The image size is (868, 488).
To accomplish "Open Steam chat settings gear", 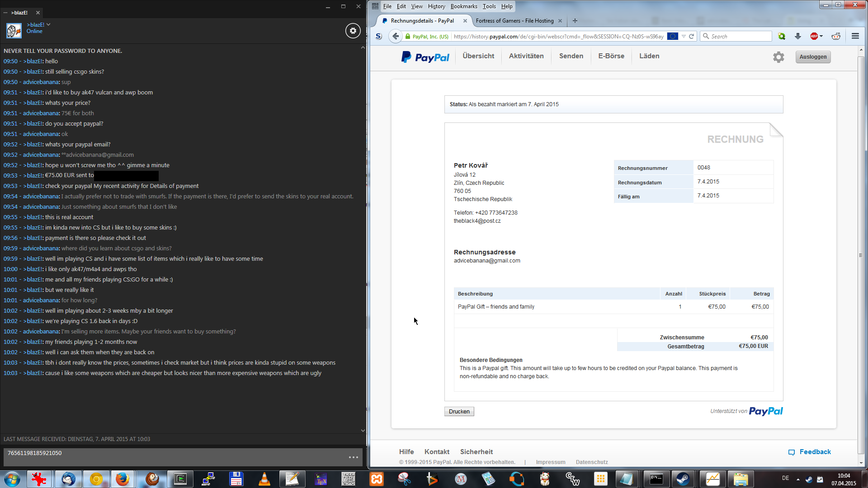I will [353, 31].
